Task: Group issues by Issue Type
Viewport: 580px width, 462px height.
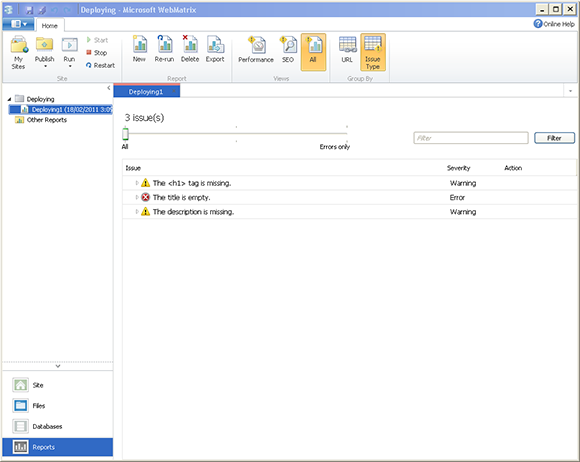Action: click(373, 52)
